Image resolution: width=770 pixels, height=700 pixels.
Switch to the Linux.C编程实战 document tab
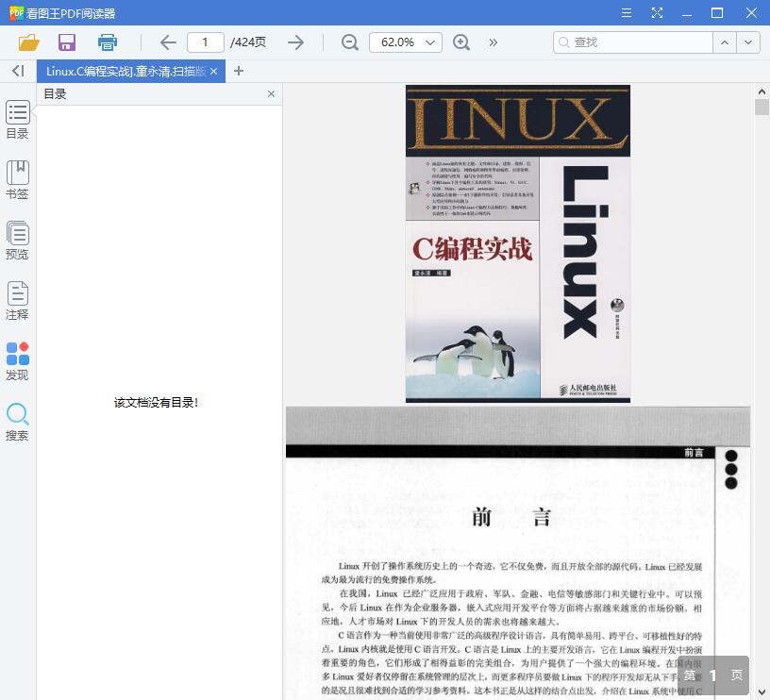pyautogui.click(x=126, y=72)
